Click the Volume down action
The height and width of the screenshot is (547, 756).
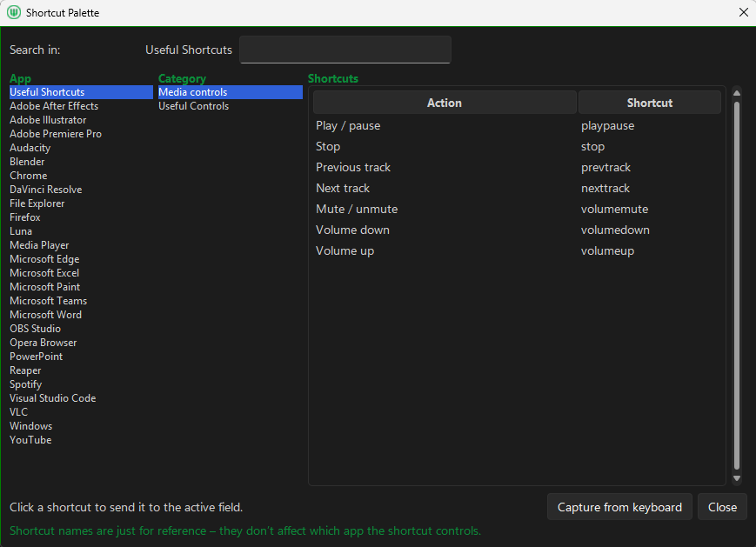coord(352,230)
